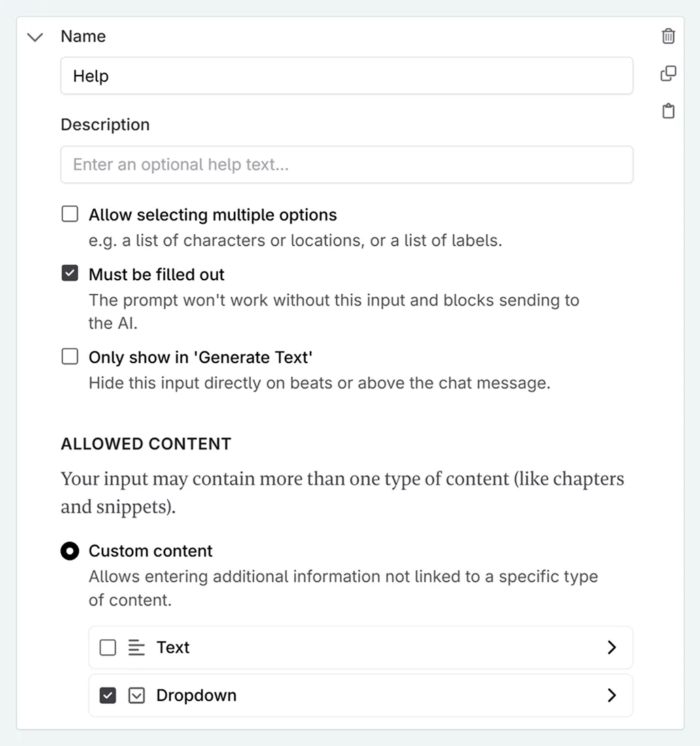Check the Text content type checkbox
700x746 pixels.
[x=108, y=647]
